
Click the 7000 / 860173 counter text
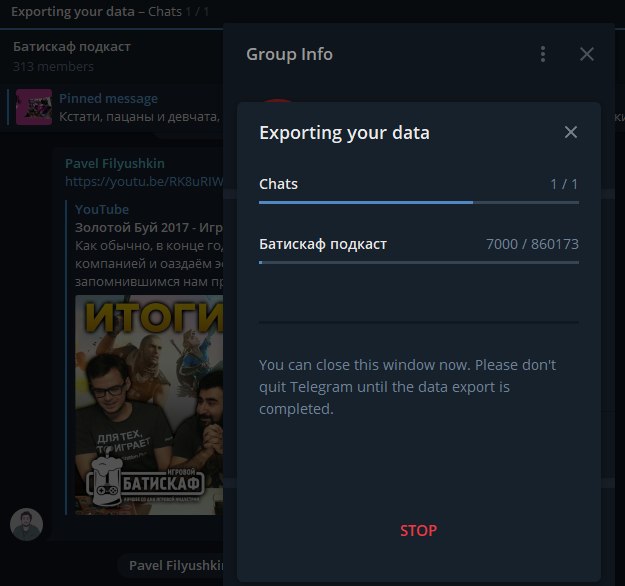pos(533,244)
